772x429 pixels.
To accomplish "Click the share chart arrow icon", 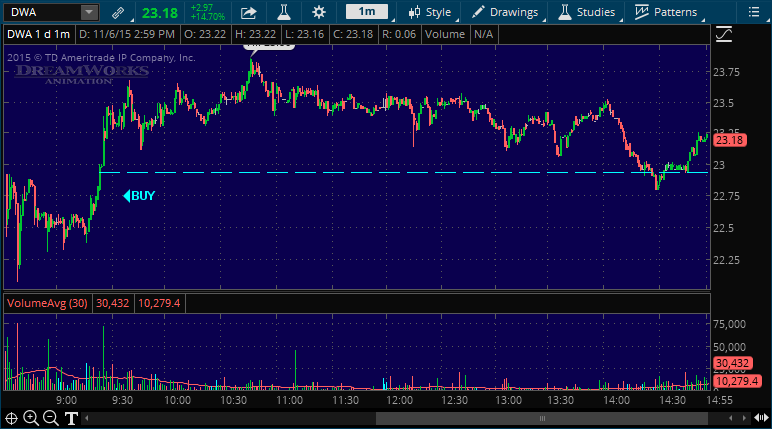I will pyautogui.click(x=249, y=12).
